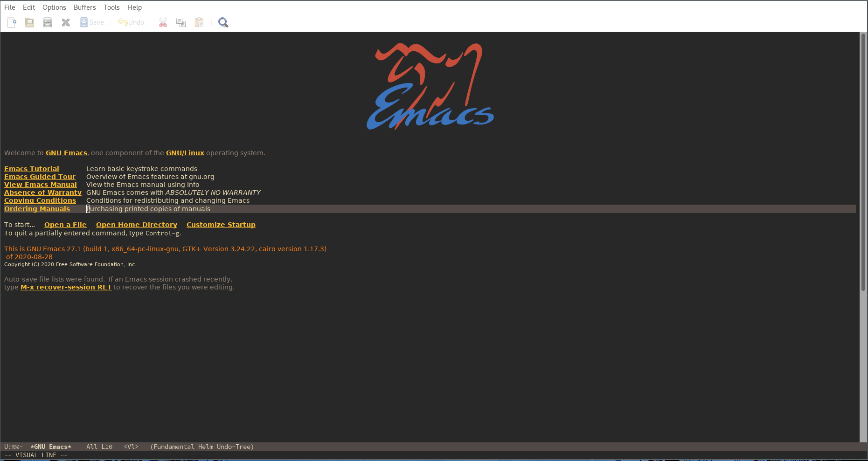Open the Options menu
This screenshot has width=868, height=461.
[x=54, y=7]
